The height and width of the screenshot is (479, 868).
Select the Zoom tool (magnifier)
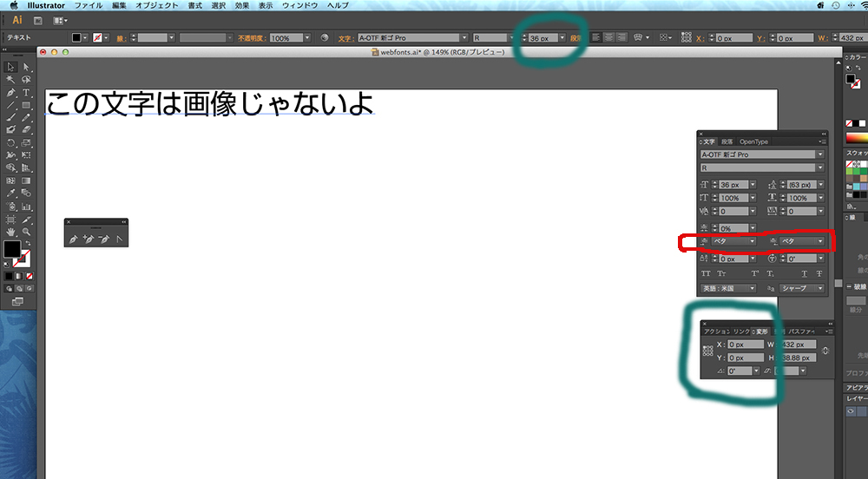tap(26, 232)
